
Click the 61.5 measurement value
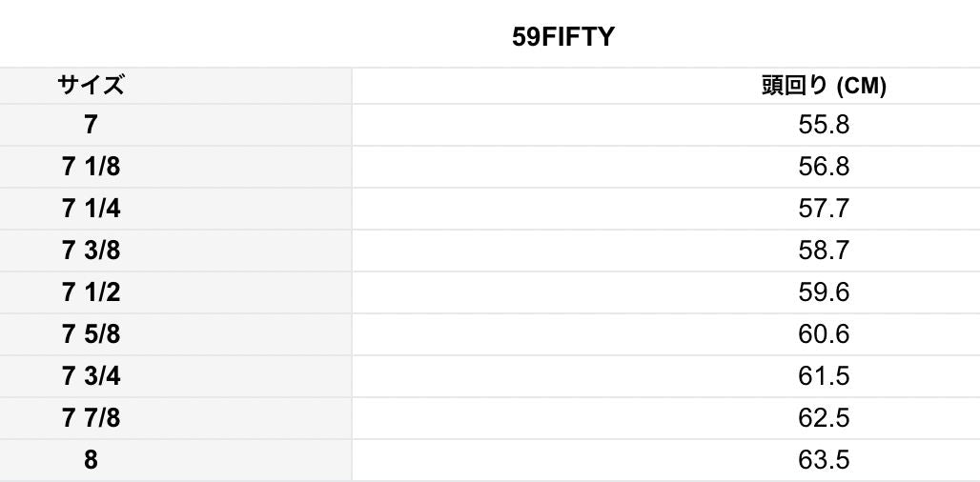(x=824, y=376)
